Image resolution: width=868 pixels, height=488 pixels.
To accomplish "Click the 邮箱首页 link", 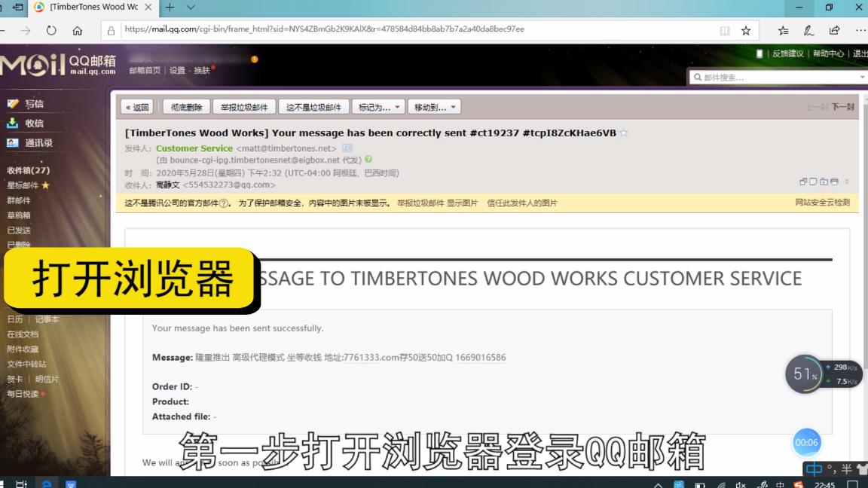I will click(145, 70).
